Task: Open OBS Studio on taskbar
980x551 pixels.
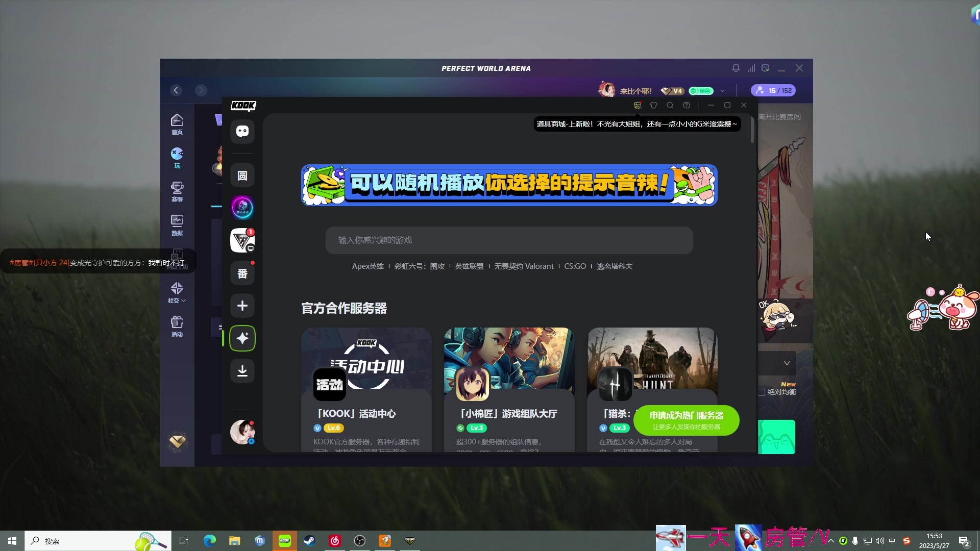Action: [360, 541]
